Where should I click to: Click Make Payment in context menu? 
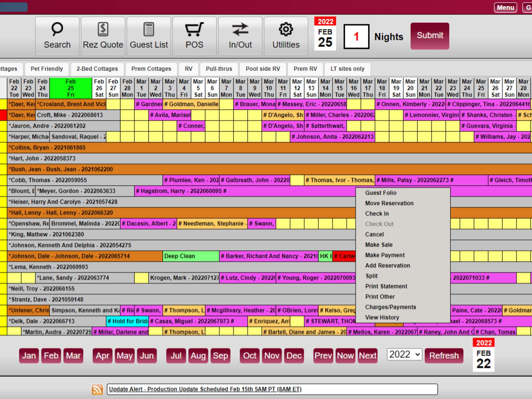click(x=385, y=255)
